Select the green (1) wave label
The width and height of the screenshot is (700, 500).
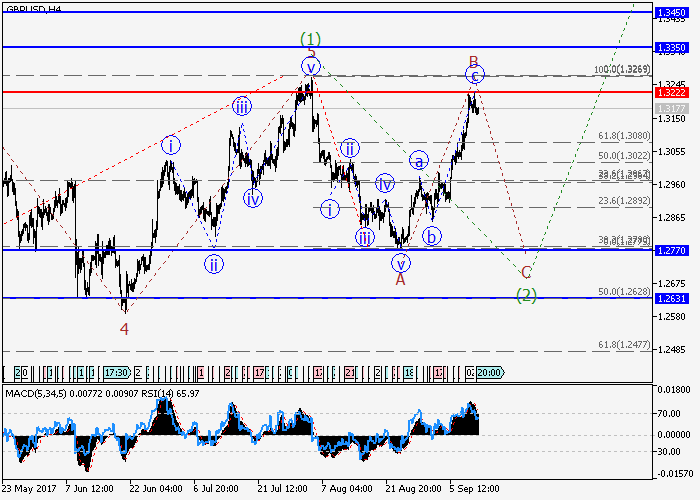(x=310, y=39)
